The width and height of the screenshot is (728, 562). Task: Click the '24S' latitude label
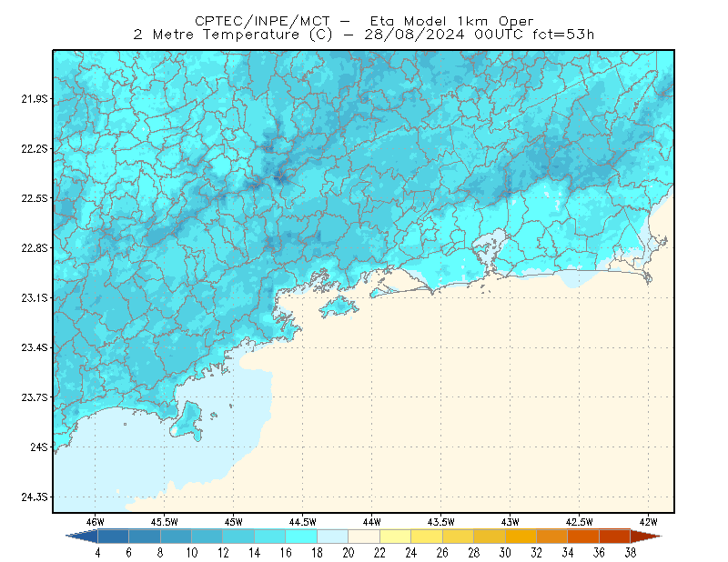tap(39, 447)
